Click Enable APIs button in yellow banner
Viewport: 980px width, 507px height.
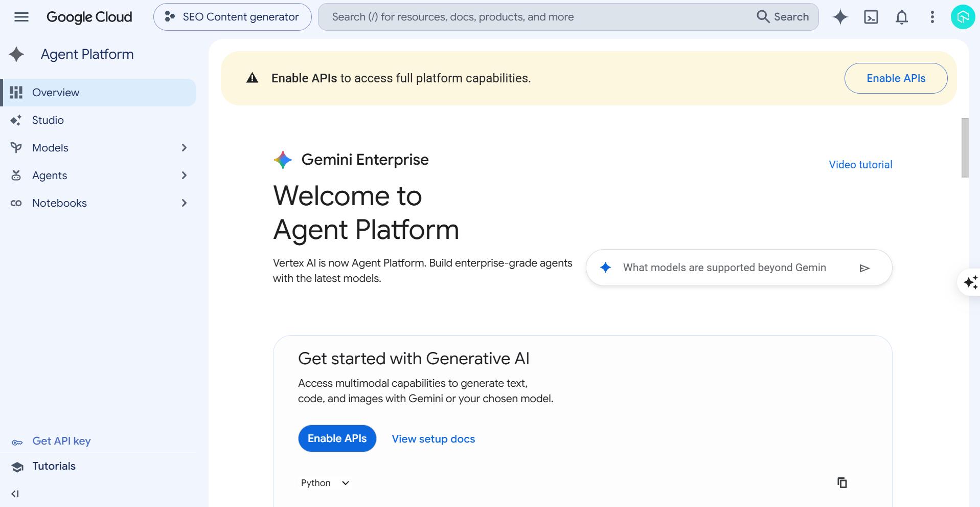896,78
